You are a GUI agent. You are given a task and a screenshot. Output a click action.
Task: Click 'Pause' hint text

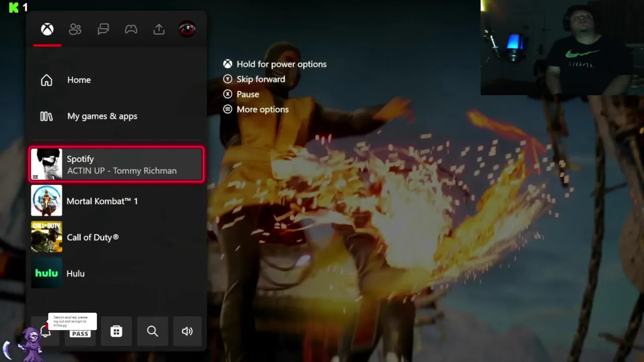tap(248, 94)
